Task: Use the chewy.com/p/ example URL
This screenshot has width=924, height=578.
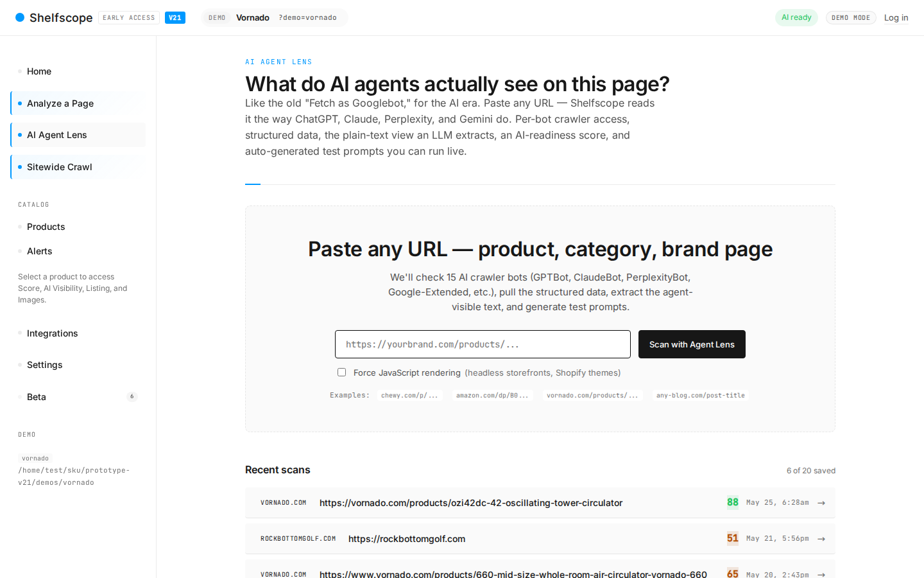Action: 409,396
